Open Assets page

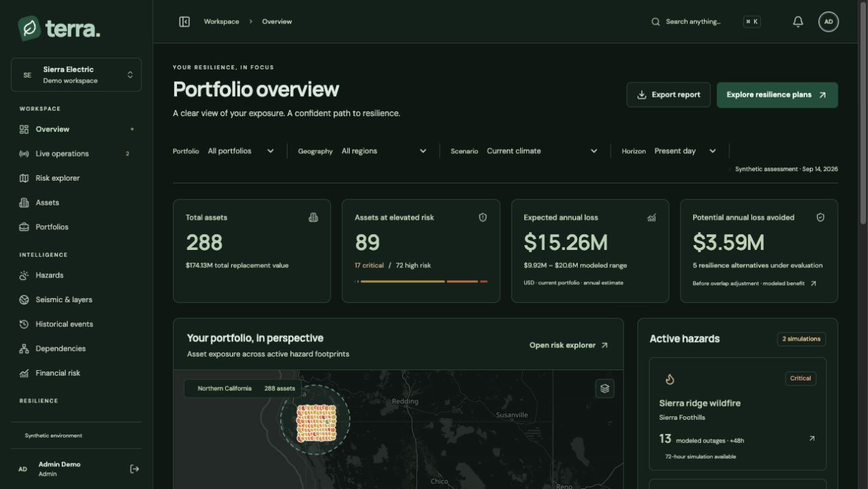76,203
